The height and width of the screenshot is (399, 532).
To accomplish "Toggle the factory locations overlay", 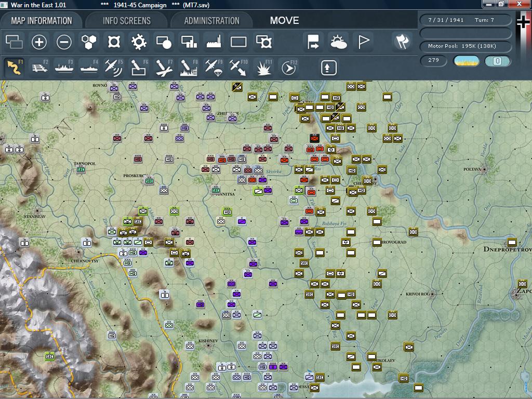I will pyautogui.click(x=214, y=42).
